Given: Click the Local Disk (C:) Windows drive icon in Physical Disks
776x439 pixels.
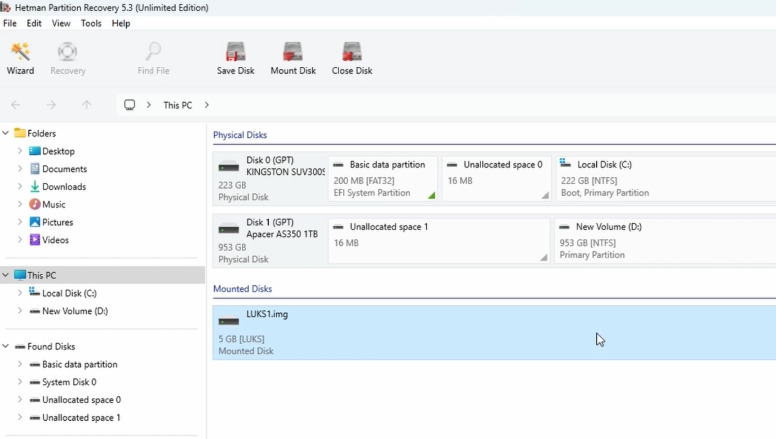Looking at the screenshot, I should [x=565, y=163].
